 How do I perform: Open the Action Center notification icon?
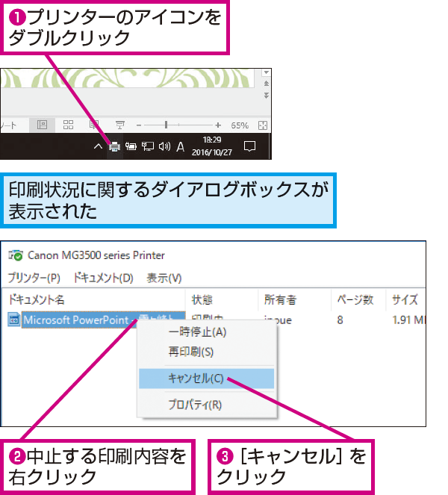pyautogui.click(x=249, y=146)
